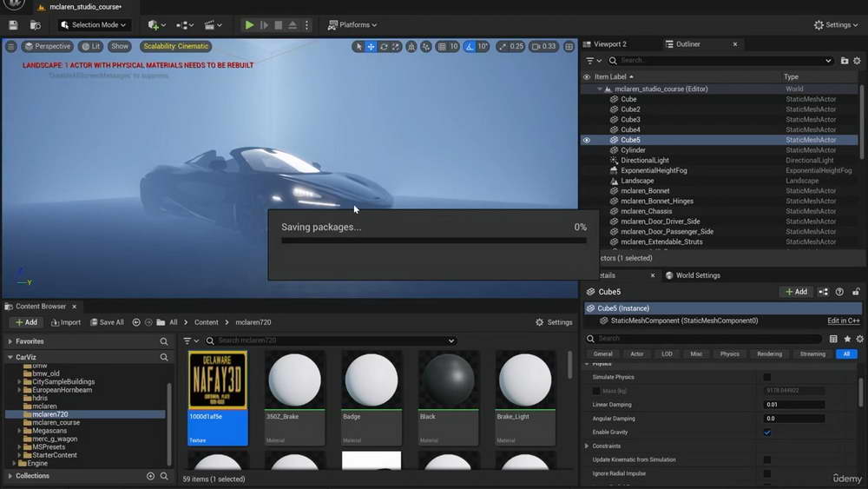Viewport: 868px width, 489px height.
Task: Open the viewport hamburger options menu
Action: pyautogui.click(x=11, y=47)
